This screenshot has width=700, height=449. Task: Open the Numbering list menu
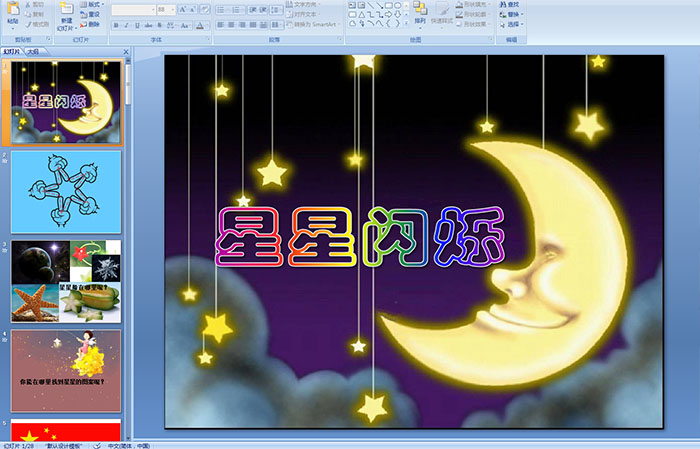(238, 10)
